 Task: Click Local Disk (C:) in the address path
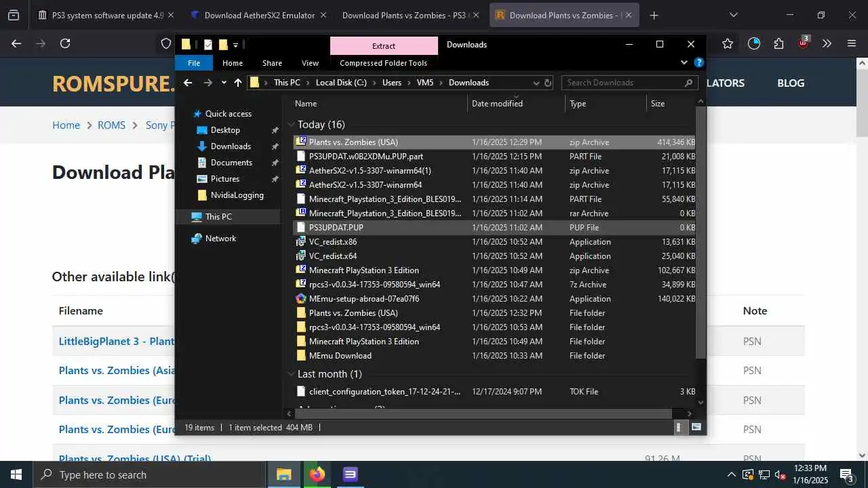pyautogui.click(x=341, y=83)
